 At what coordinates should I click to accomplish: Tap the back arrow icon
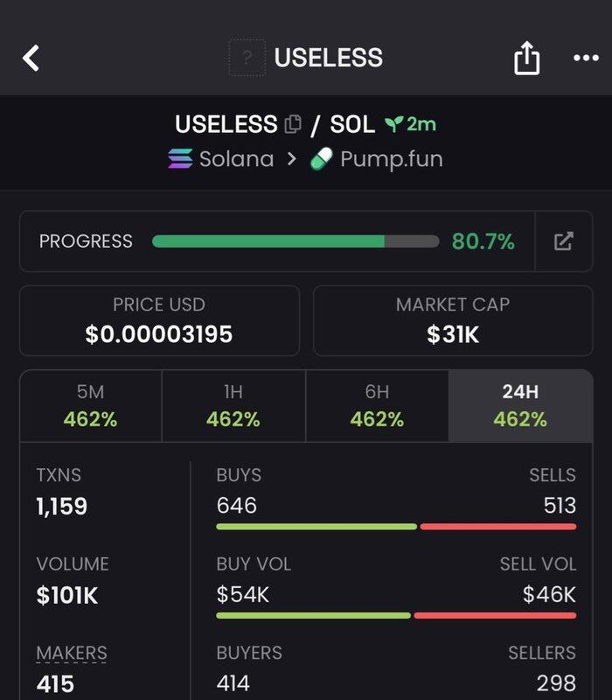click(x=31, y=59)
